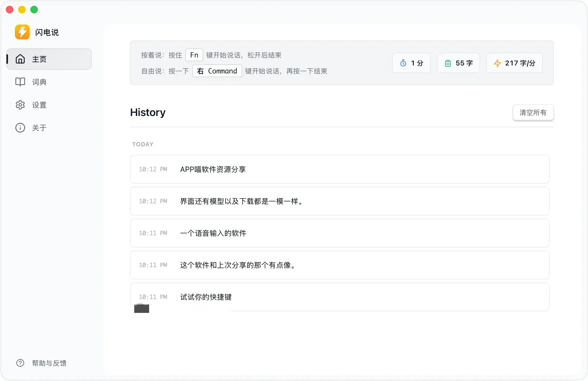Select history entry 界面还有模型以及下载都是一模一样
The width and height of the screenshot is (588, 381).
[340, 201]
